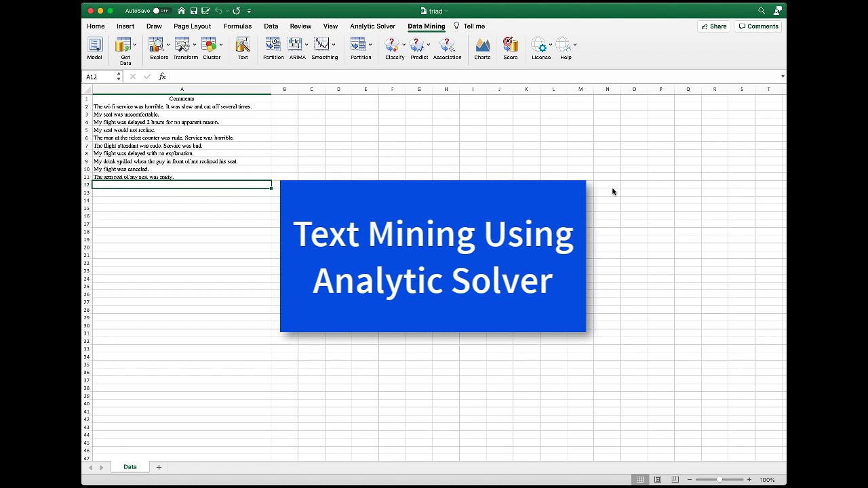Click the Explore data icon
868x488 pixels.
tap(157, 45)
